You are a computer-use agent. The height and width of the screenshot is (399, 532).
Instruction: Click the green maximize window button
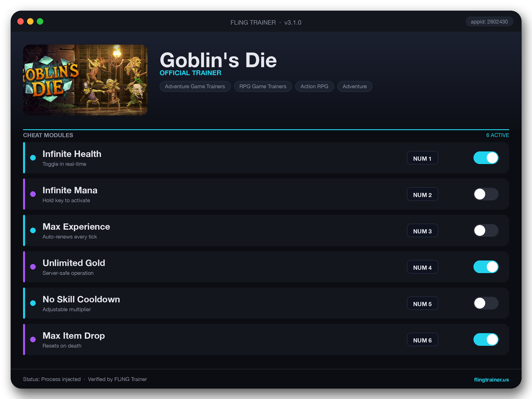point(40,22)
